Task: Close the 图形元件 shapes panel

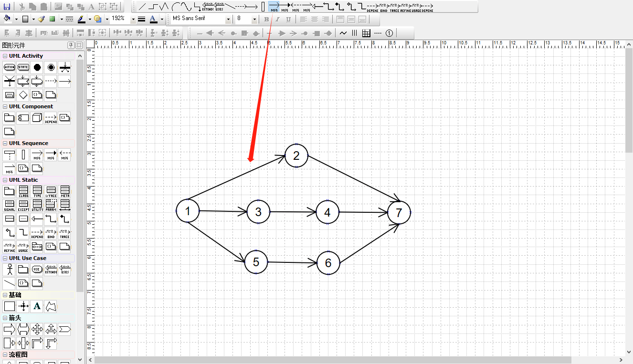Action: tap(79, 45)
